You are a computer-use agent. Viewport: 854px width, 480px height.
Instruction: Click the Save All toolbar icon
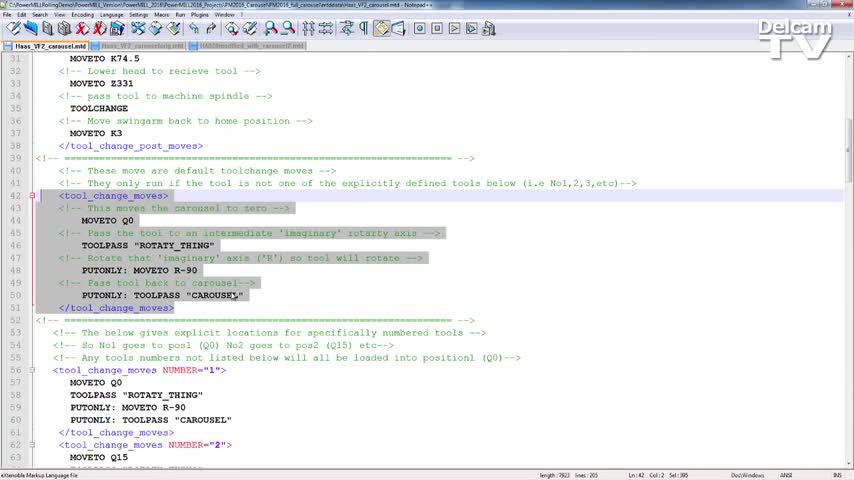pos(65,28)
